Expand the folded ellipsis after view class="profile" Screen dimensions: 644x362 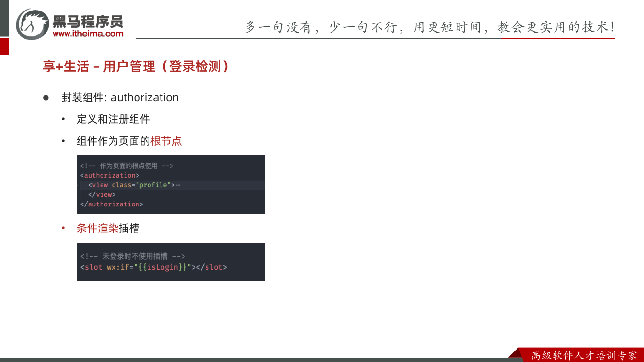pyautogui.click(x=178, y=185)
